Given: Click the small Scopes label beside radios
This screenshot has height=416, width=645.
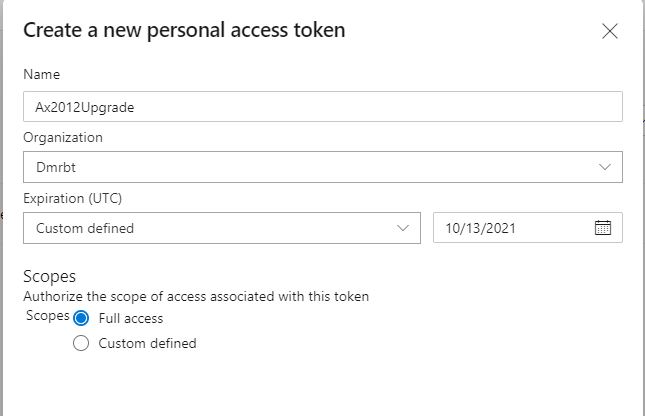Looking at the screenshot, I should pos(48,316).
